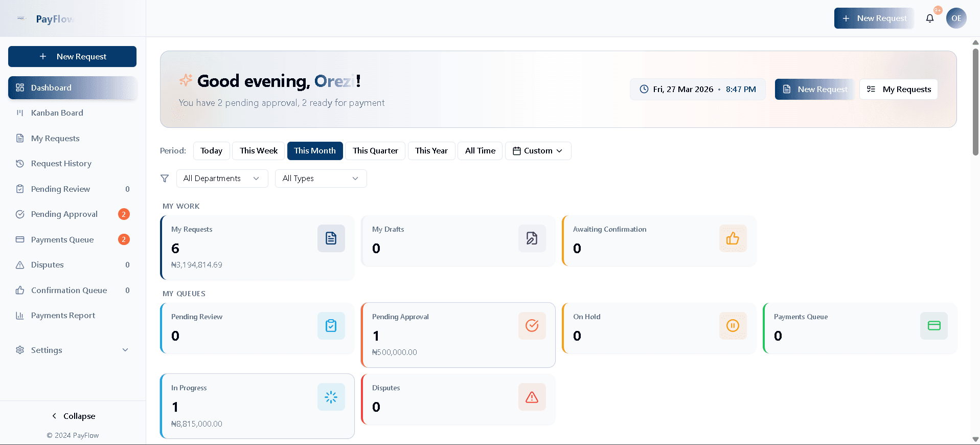Click the My Requests card document icon

pyautogui.click(x=331, y=238)
